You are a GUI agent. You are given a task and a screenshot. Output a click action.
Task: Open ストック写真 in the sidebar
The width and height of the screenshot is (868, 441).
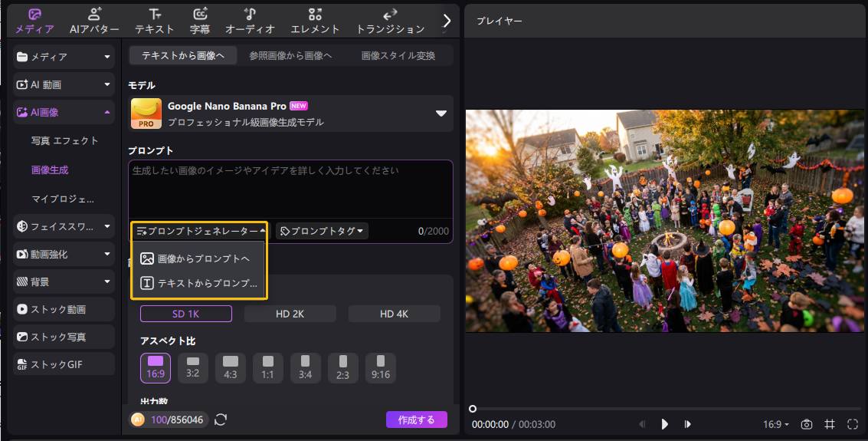[x=64, y=337]
